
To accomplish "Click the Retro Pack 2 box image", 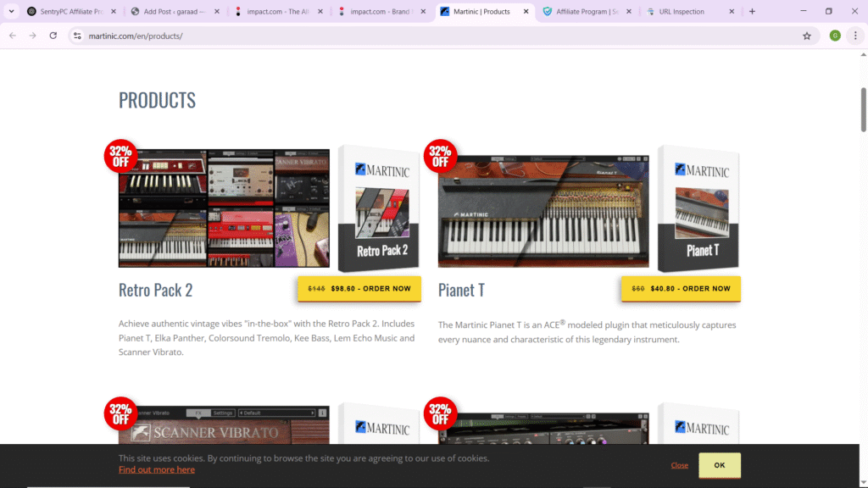I will tap(379, 208).
